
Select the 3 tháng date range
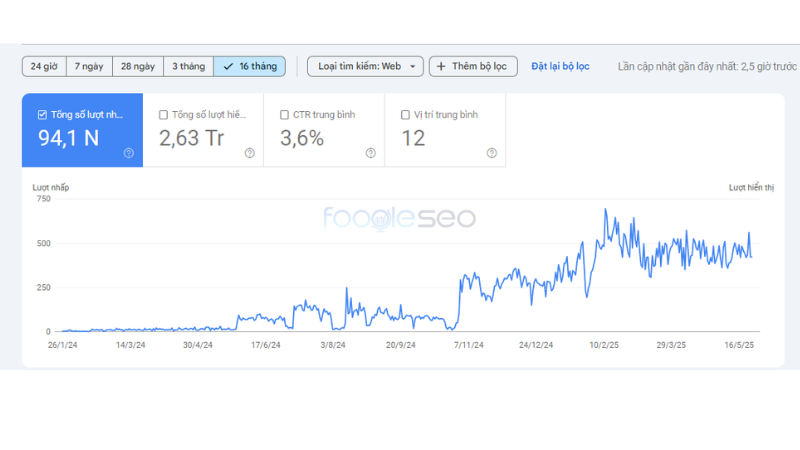[x=188, y=66]
